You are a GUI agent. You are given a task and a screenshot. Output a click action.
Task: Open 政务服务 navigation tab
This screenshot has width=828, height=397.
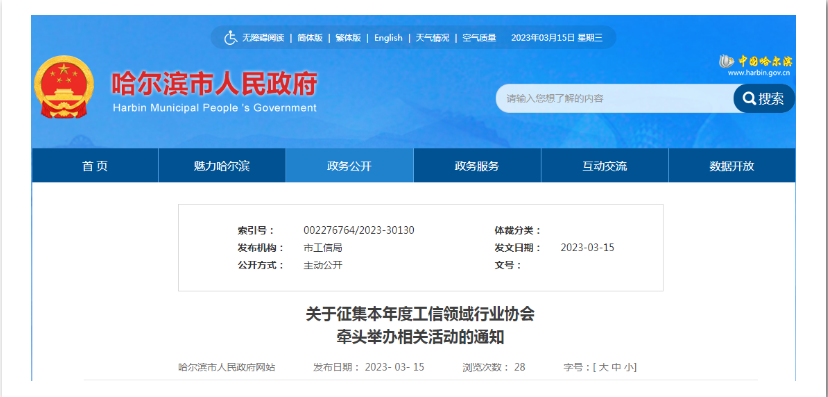point(477,166)
